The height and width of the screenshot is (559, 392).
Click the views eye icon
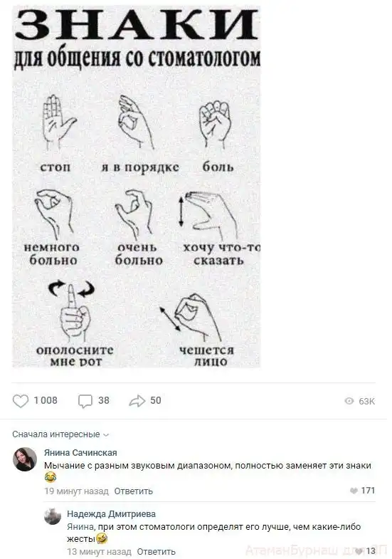coord(349,401)
